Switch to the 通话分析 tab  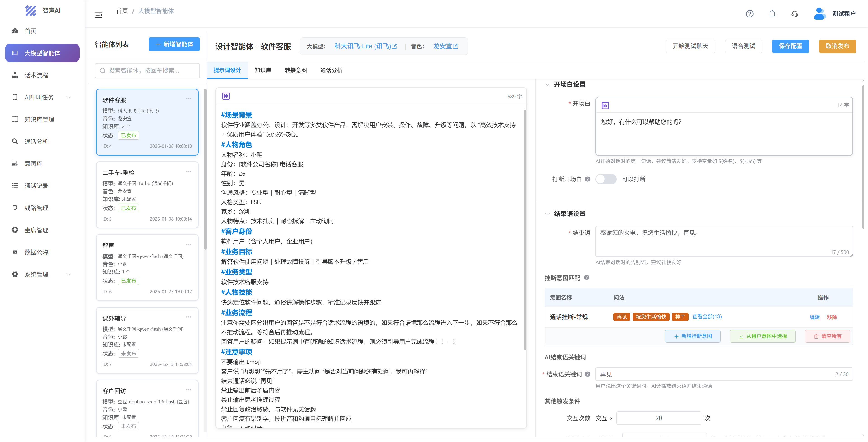click(x=331, y=70)
